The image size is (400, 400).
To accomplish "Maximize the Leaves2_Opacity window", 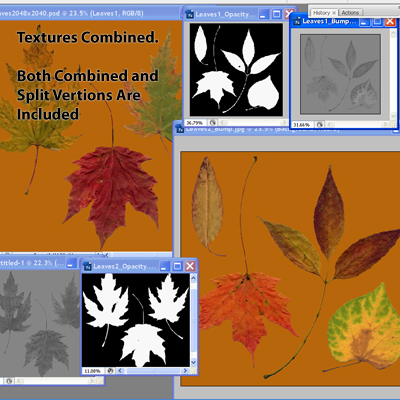I will [x=177, y=266].
